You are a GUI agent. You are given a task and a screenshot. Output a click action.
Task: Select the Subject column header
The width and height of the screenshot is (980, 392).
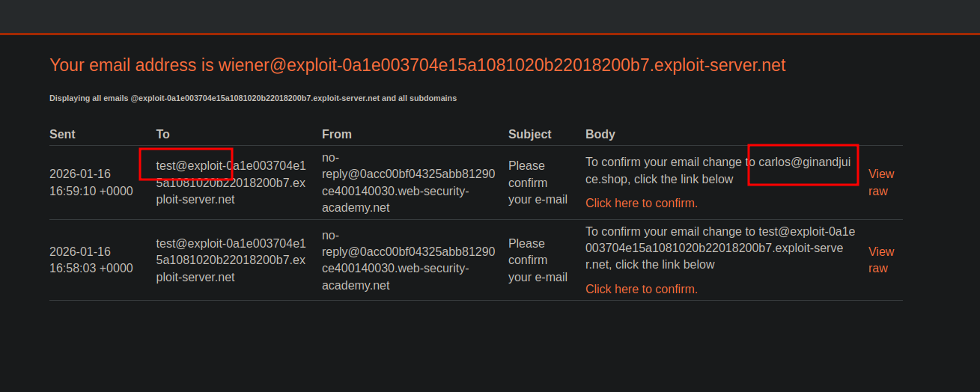pyautogui.click(x=529, y=135)
